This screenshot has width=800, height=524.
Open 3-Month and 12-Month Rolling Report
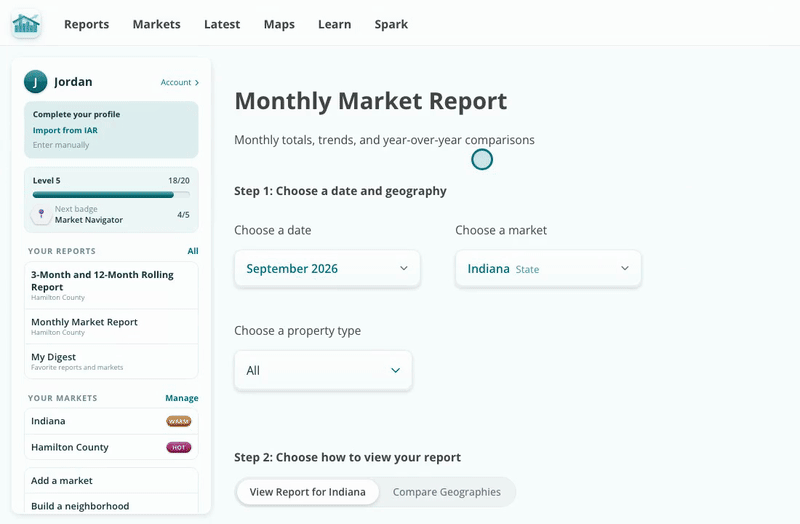pos(111,286)
